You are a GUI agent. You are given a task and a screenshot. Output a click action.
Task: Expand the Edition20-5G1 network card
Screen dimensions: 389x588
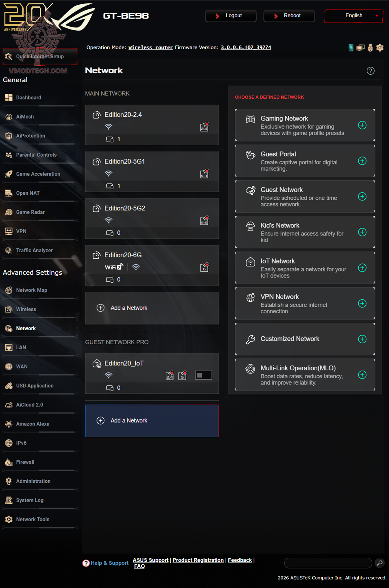point(152,172)
